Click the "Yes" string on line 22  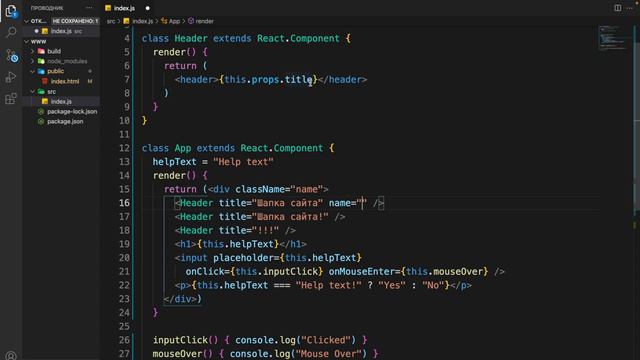(x=392, y=285)
